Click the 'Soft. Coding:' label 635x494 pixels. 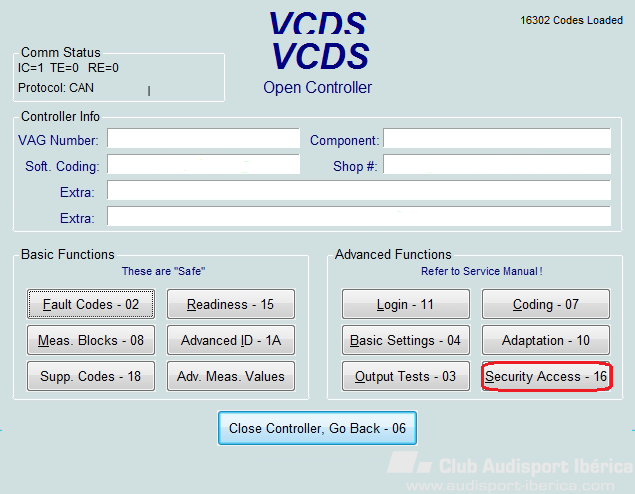(62, 166)
